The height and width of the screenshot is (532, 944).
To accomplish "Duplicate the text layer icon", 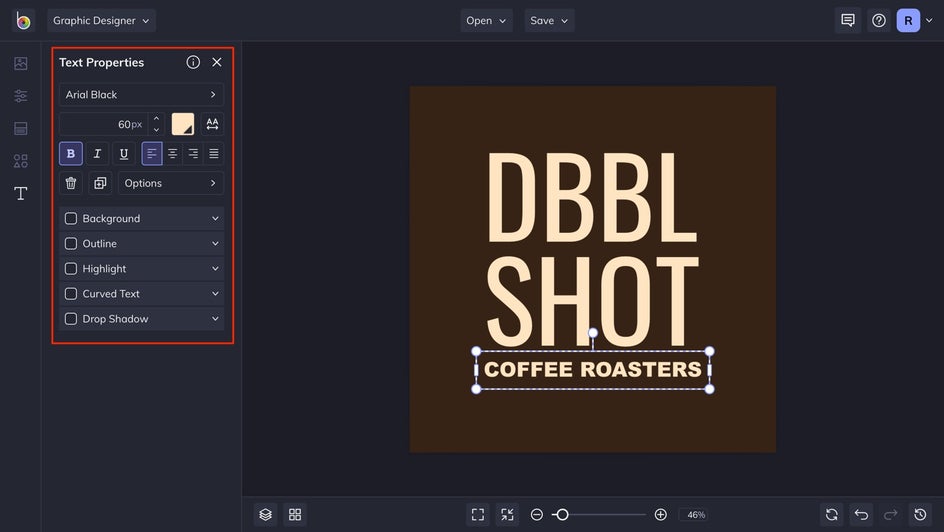I will (100, 183).
